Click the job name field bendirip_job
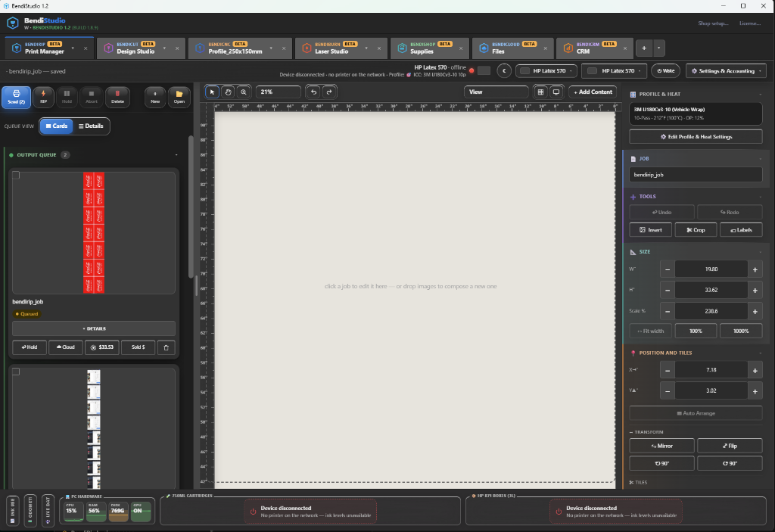Image resolution: width=775 pixels, height=532 pixels. coord(696,175)
